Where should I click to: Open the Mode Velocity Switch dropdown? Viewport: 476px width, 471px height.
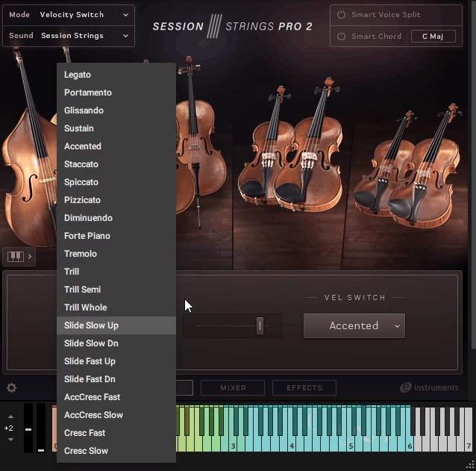[69, 15]
